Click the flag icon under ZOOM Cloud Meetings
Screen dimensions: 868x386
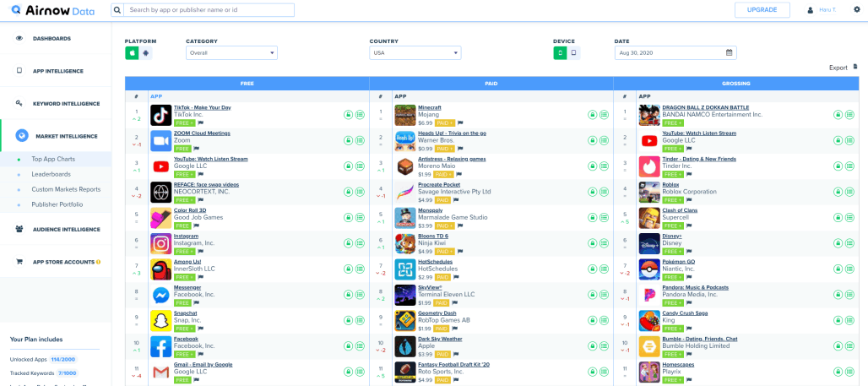pyautogui.click(x=197, y=148)
